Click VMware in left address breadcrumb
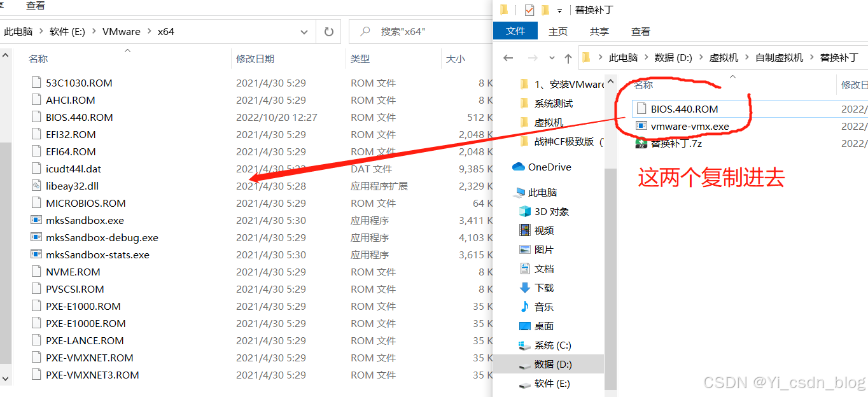 pos(122,31)
